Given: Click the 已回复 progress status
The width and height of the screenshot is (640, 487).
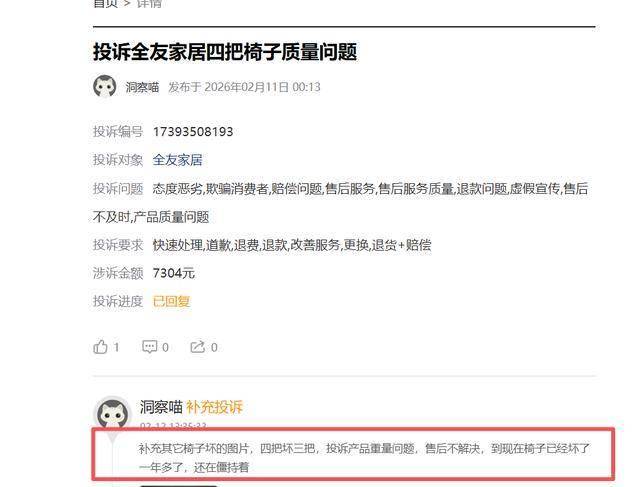Looking at the screenshot, I should [171, 301].
